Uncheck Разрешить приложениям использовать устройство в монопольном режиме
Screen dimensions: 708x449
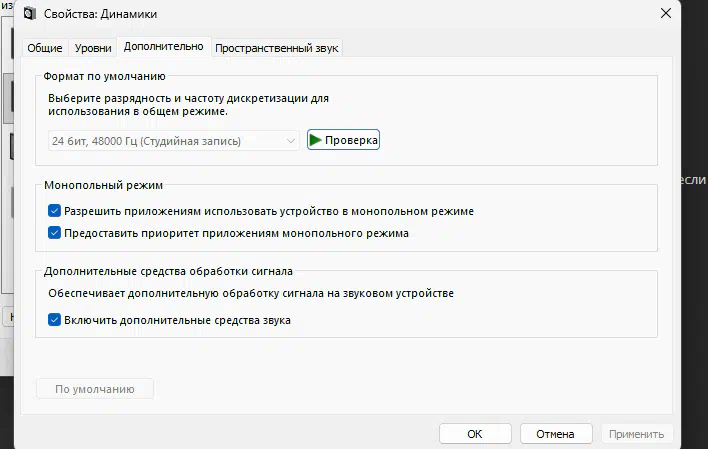point(54,212)
